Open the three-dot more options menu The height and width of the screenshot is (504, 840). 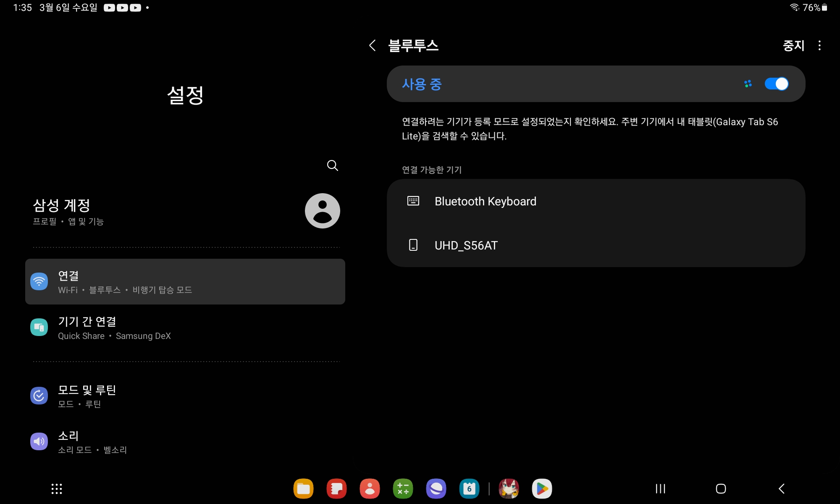pyautogui.click(x=819, y=45)
